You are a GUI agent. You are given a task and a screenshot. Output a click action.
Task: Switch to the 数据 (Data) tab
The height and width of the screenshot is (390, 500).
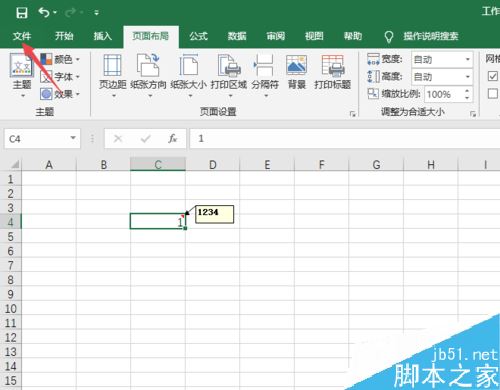[x=237, y=36]
